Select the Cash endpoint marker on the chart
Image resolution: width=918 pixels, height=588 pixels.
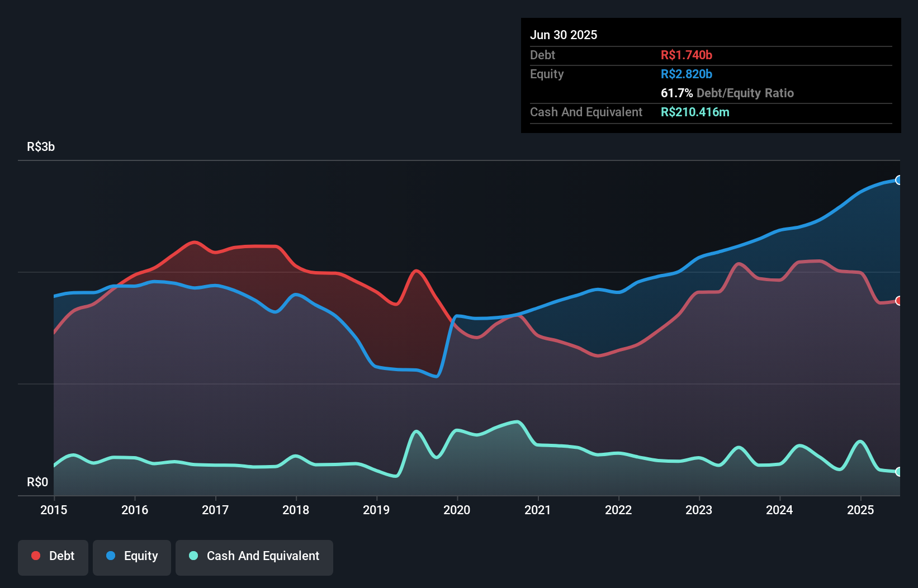coord(899,472)
